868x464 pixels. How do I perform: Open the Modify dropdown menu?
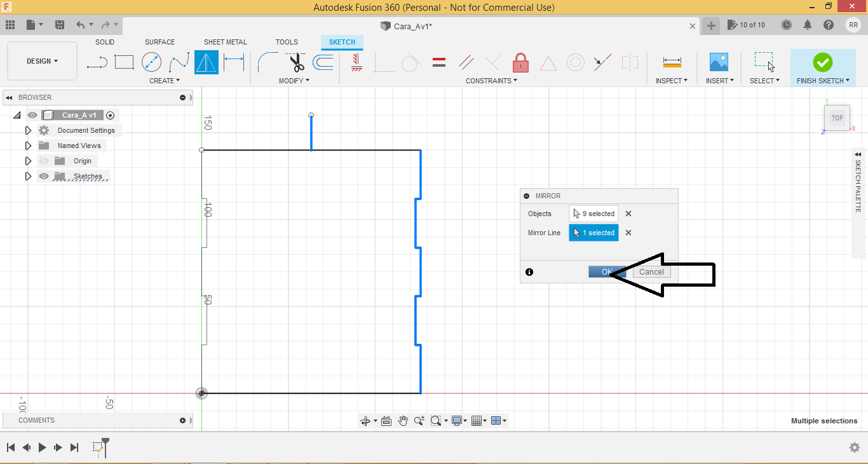pos(294,81)
